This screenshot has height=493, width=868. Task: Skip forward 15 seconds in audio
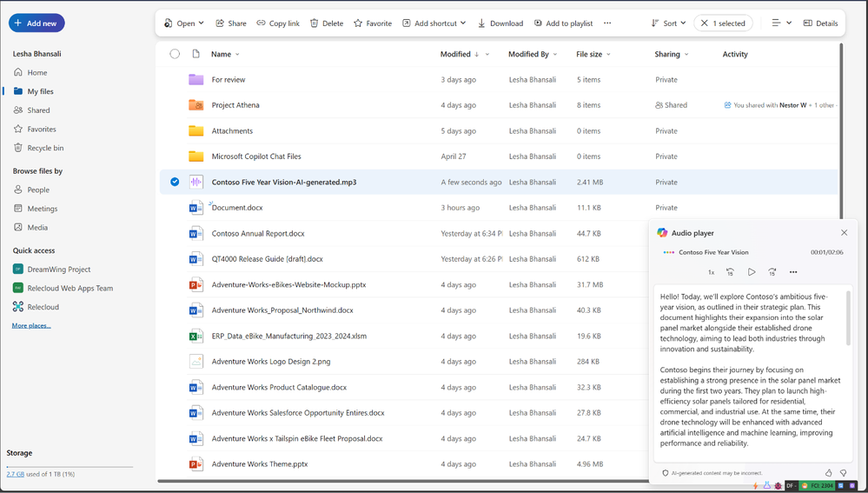click(772, 272)
